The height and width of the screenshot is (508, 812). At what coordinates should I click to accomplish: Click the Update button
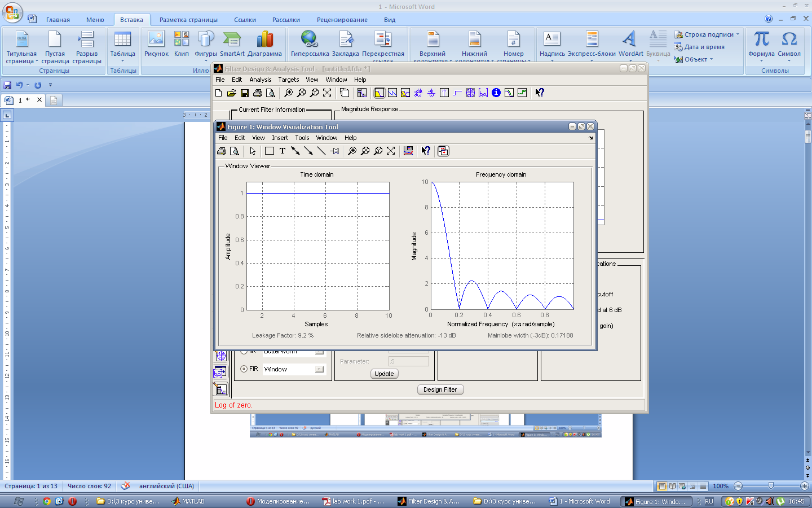pyautogui.click(x=384, y=374)
